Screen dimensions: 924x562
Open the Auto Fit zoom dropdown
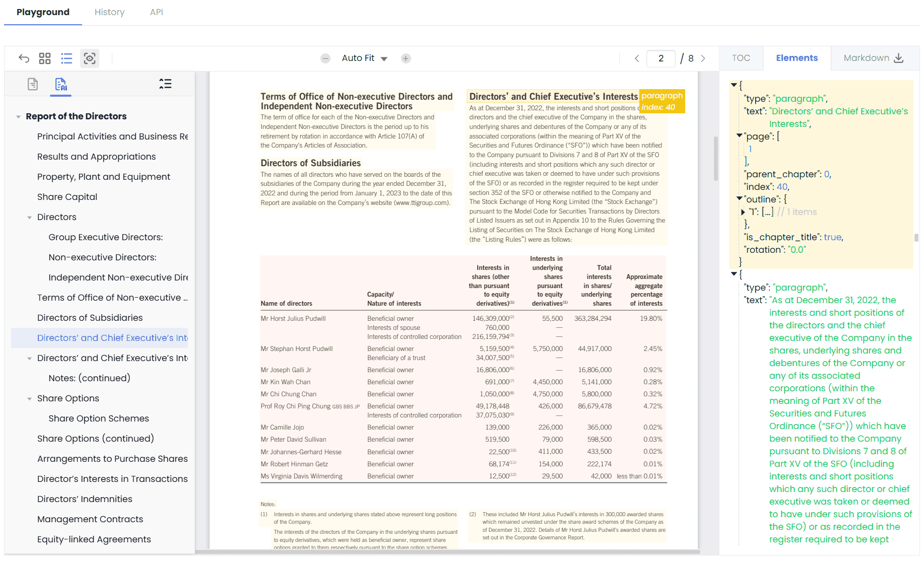pyautogui.click(x=364, y=58)
